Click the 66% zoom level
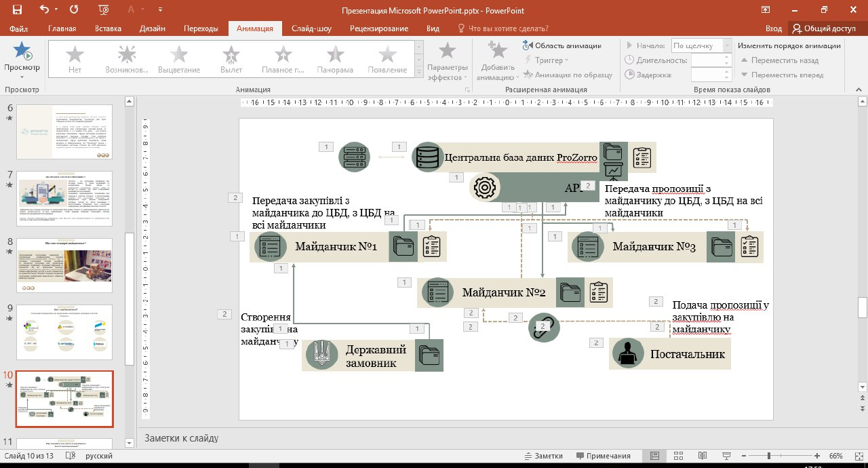The width and height of the screenshot is (868, 468). (835, 456)
